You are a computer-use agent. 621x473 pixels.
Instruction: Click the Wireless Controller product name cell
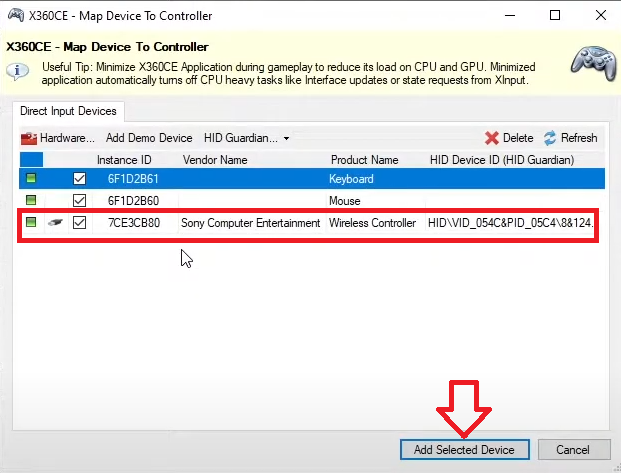tap(372, 223)
